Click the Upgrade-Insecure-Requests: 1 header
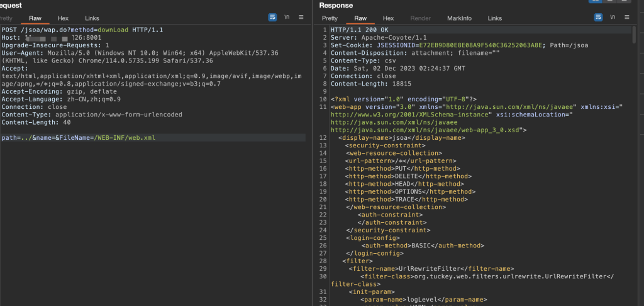This screenshot has width=644, height=306. pos(55,45)
